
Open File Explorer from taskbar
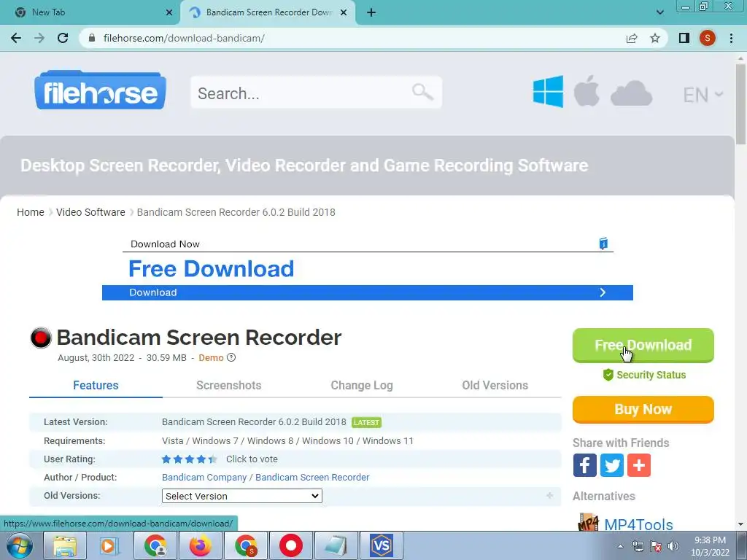click(65, 545)
